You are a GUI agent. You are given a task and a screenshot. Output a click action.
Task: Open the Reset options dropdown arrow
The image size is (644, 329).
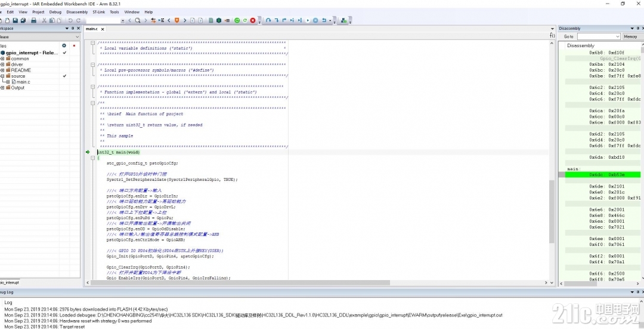330,20
